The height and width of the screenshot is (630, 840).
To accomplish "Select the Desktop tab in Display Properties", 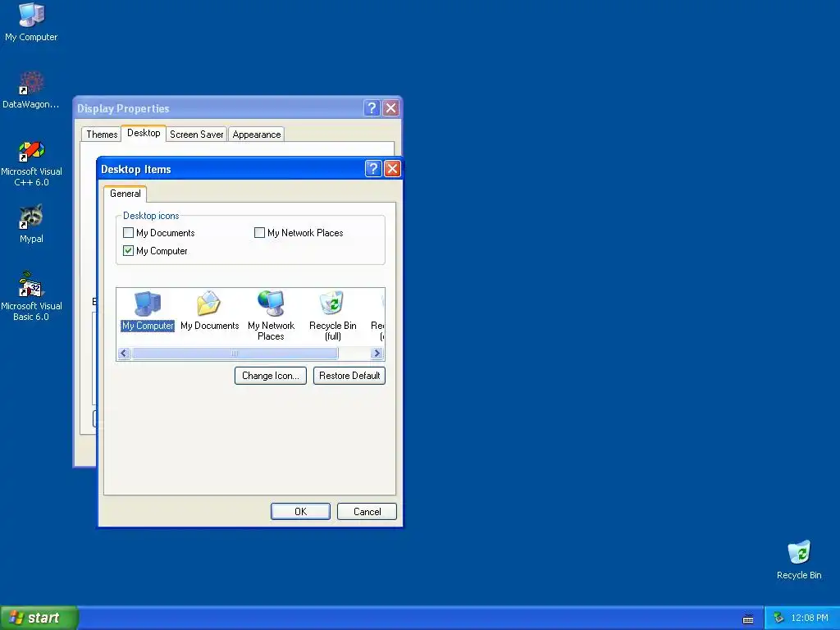I will coord(144,133).
